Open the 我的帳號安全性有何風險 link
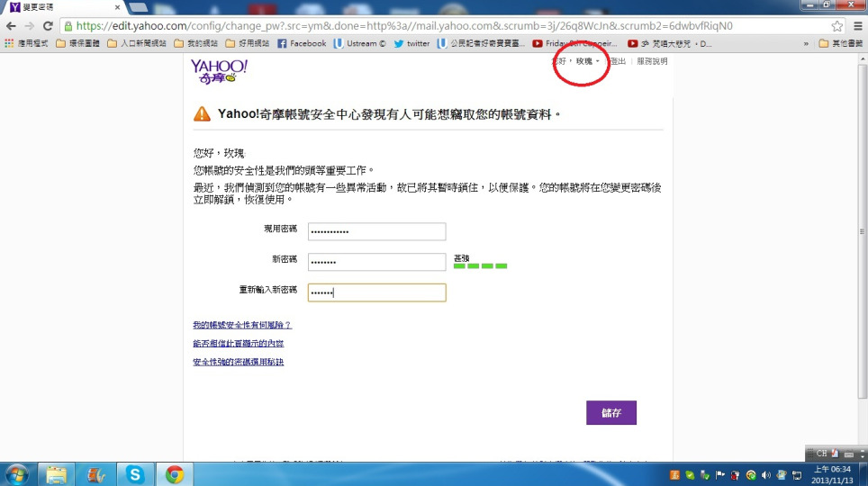 pos(242,325)
